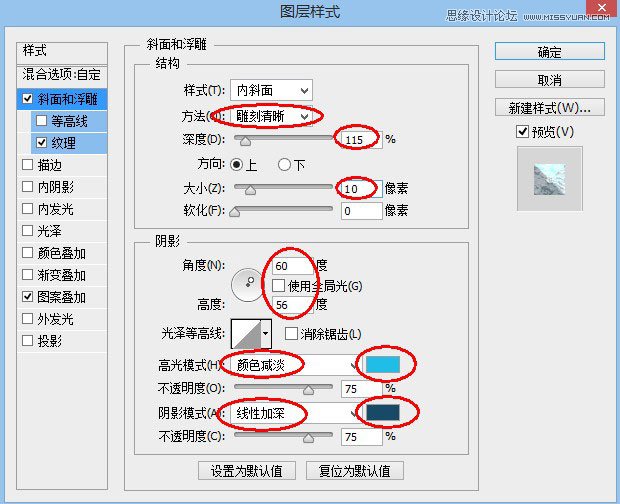The height and width of the screenshot is (504, 620).
Task: Open 阴影模式 dropdown showing 线性加深
Action: [295, 413]
